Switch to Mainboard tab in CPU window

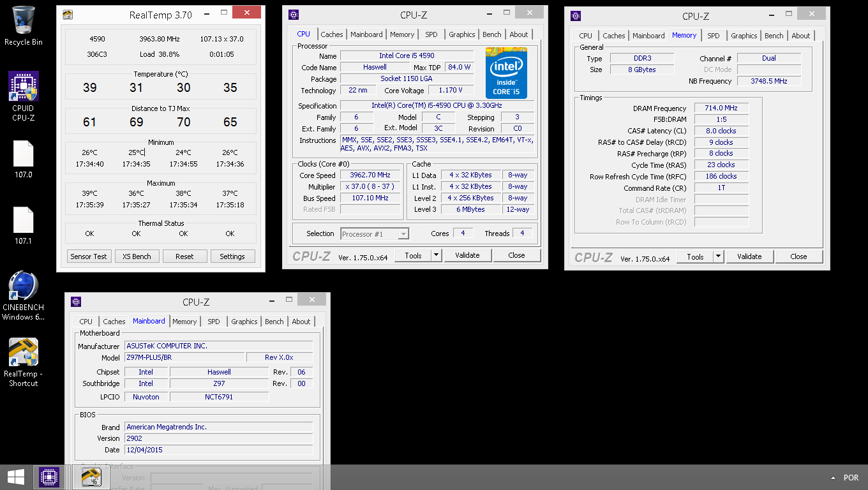(366, 34)
